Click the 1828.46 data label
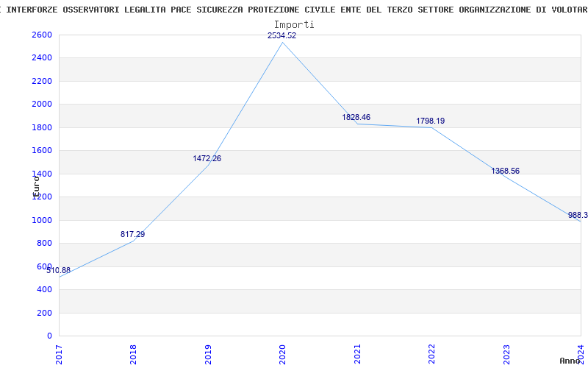588x368 pixels. point(356,117)
